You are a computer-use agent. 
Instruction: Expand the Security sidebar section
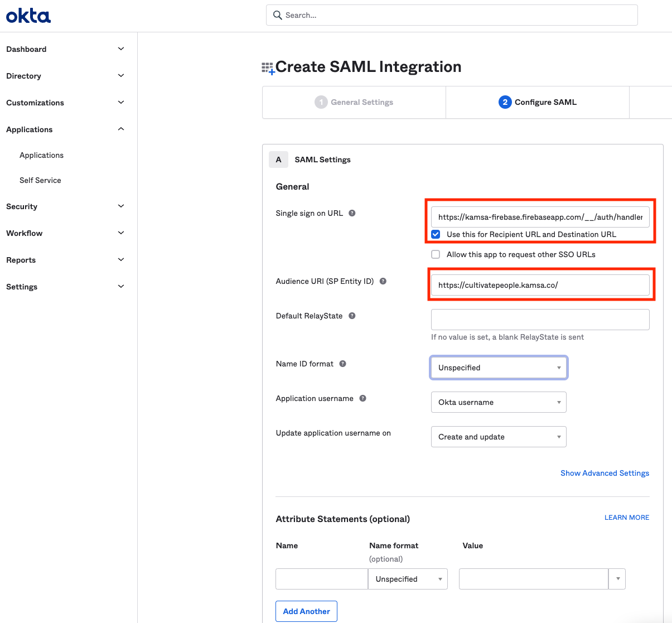pyautogui.click(x=121, y=206)
